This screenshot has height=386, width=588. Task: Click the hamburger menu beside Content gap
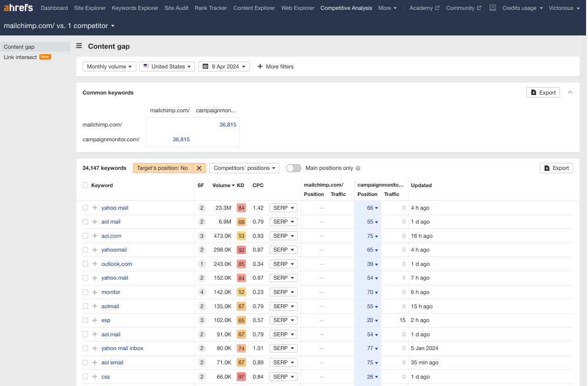click(79, 46)
